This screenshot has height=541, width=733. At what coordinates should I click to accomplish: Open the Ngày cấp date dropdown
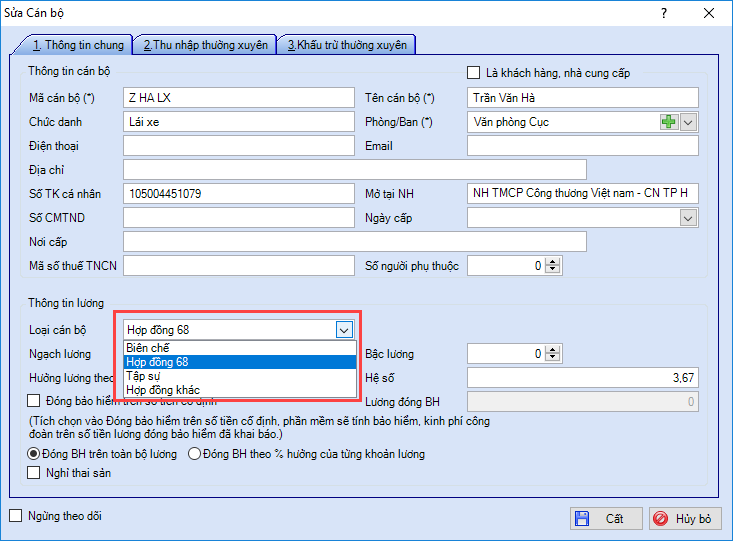coord(688,218)
